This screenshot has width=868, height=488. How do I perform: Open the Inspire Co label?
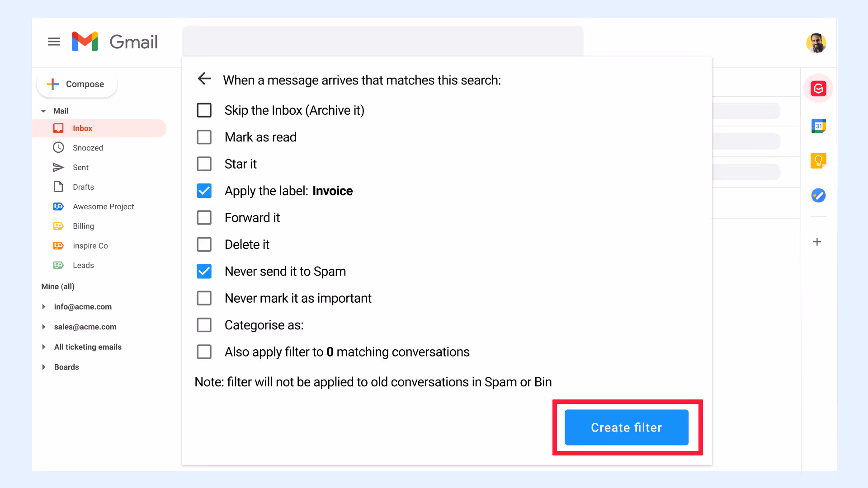(90, 246)
